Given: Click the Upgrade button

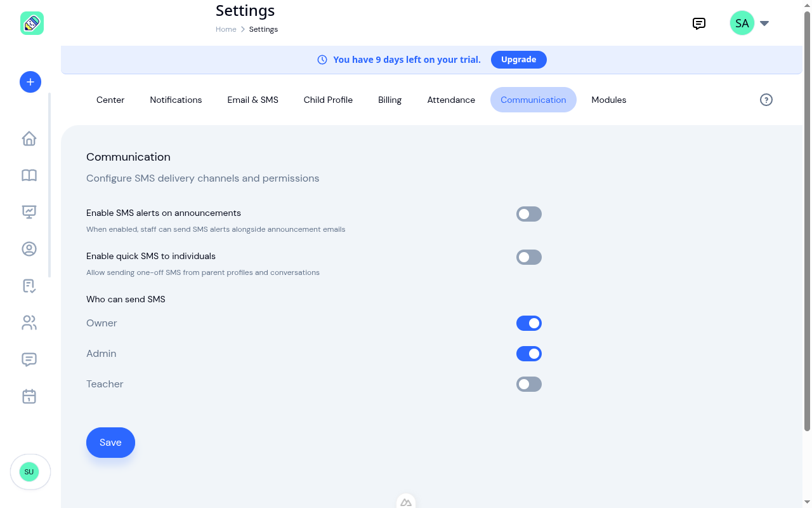Looking at the screenshot, I should coord(519,60).
